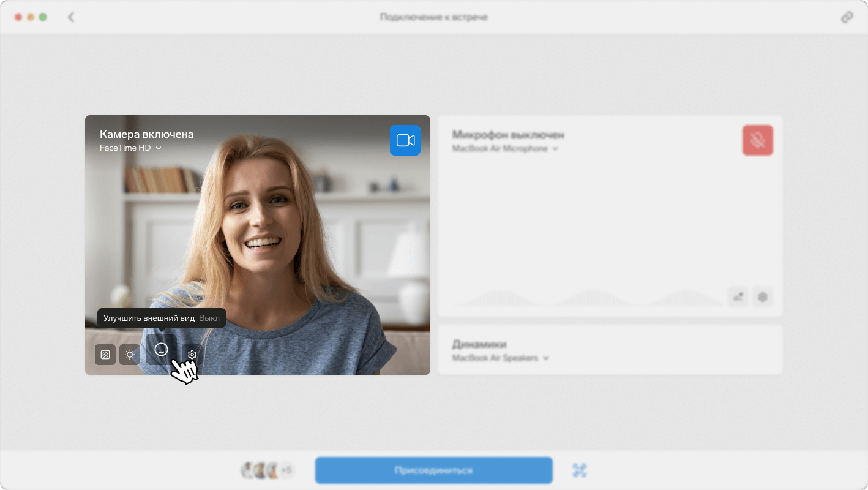Image resolution: width=868 pixels, height=490 pixels.
Task: Click the blue icon right of join button
Action: click(x=579, y=470)
